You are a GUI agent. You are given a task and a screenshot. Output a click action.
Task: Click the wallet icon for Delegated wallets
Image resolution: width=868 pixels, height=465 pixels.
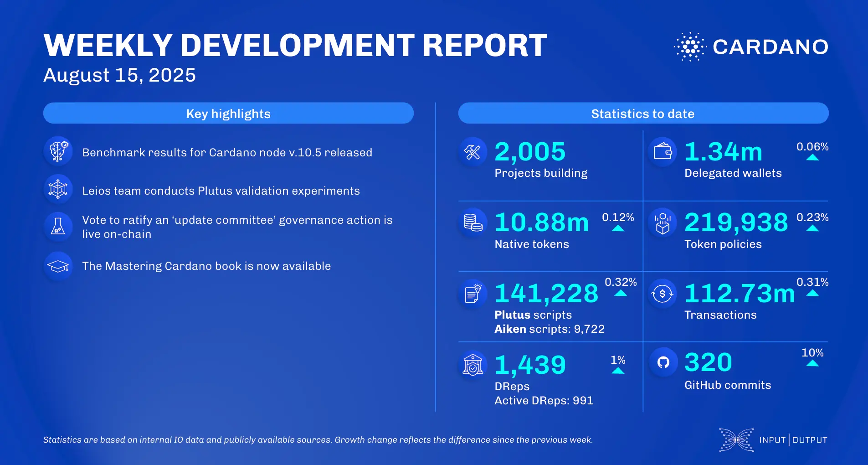click(x=663, y=152)
